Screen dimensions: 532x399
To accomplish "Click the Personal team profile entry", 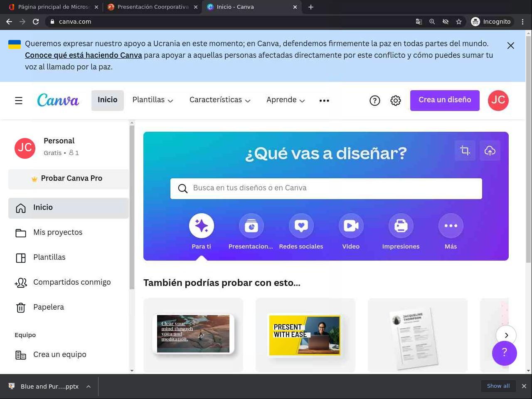I will point(69,148).
